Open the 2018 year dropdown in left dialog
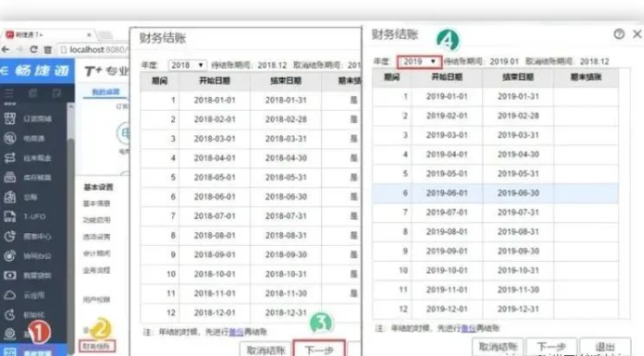 coord(187,65)
